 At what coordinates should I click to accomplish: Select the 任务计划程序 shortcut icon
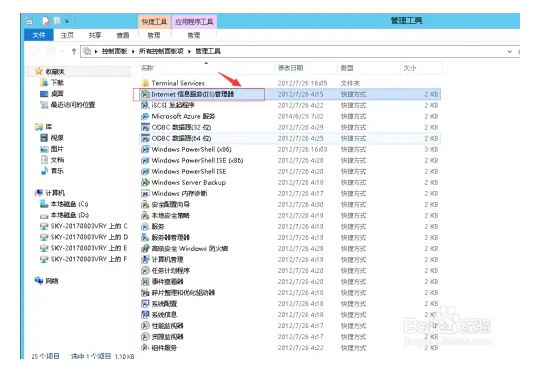145,271
